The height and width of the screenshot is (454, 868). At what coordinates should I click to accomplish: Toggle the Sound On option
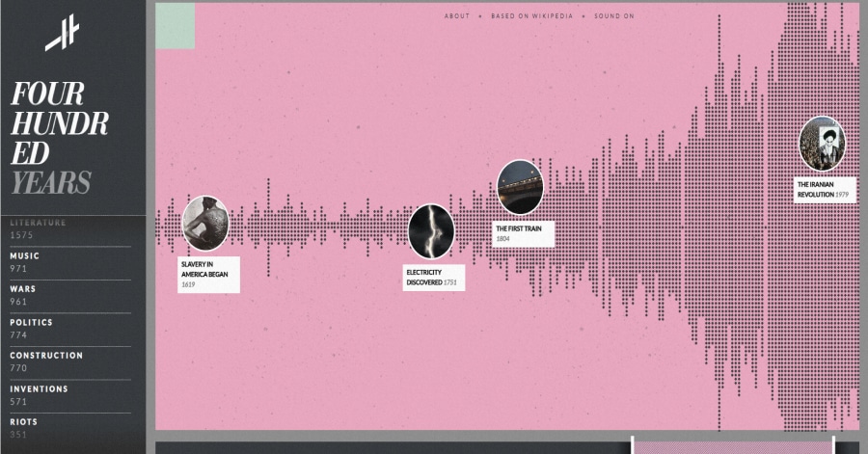point(614,16)
